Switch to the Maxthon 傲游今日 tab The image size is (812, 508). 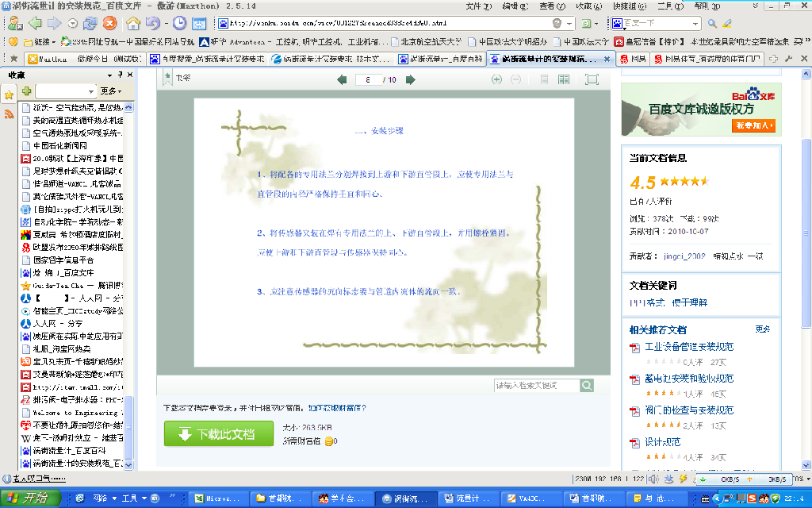85,59
